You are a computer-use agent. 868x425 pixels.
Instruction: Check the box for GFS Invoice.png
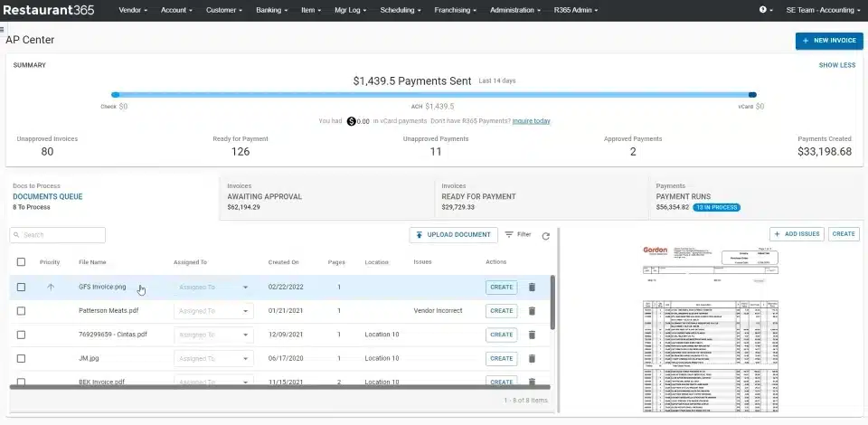(22, 288)
